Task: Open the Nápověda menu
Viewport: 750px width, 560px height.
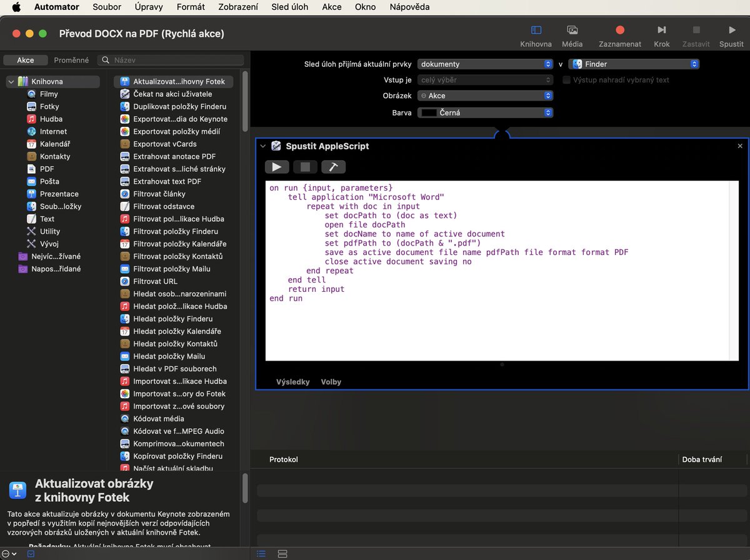Action: (409, 7)
